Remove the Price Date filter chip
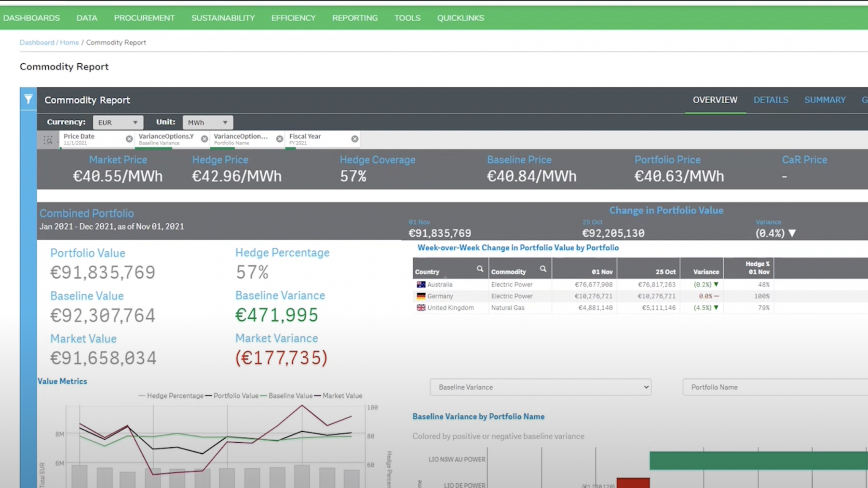 tap(129, 139)
